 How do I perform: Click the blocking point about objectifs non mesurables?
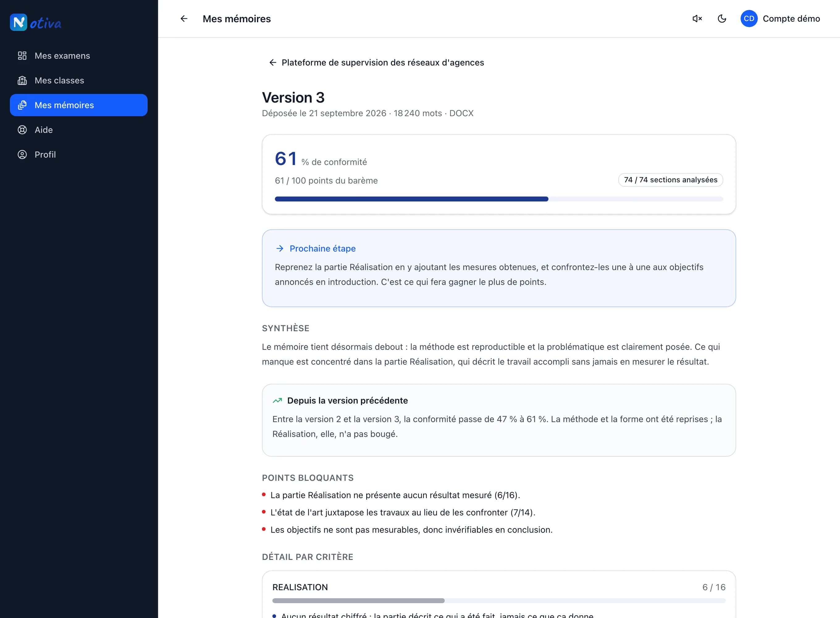pos(411,530)
